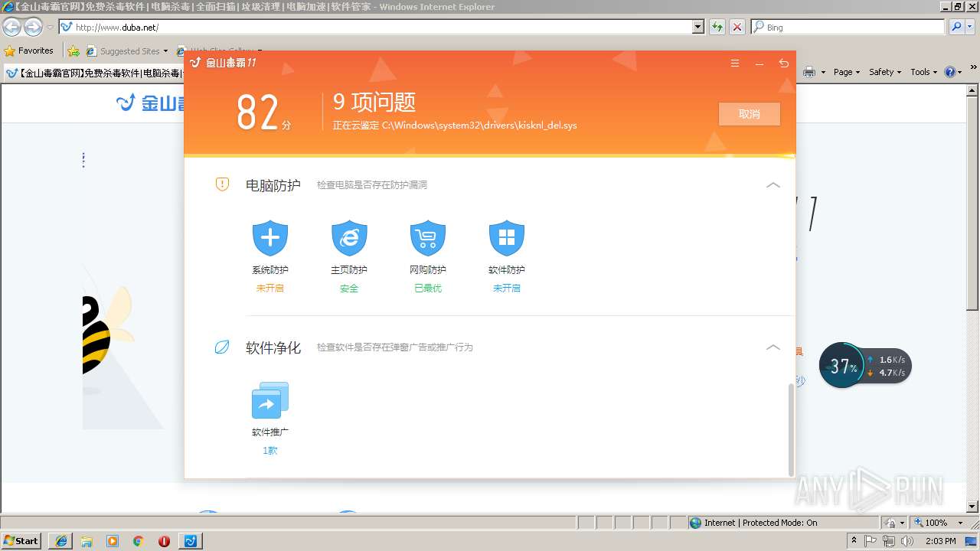Image resolution: width=980 pixels, height=551 pixels.
Task: Click the leaf icon beside 软件净化
Action: [222, 347]
